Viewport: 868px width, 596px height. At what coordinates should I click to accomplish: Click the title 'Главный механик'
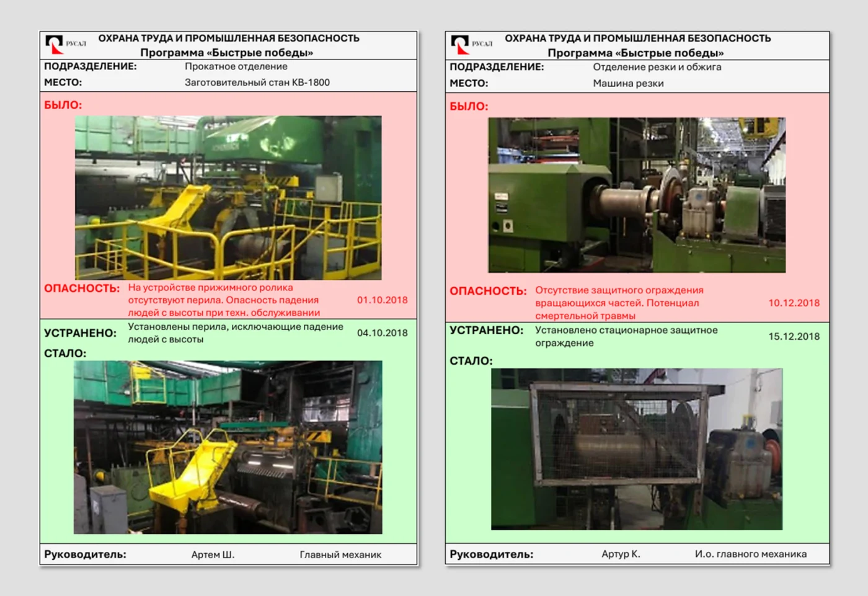340,554
